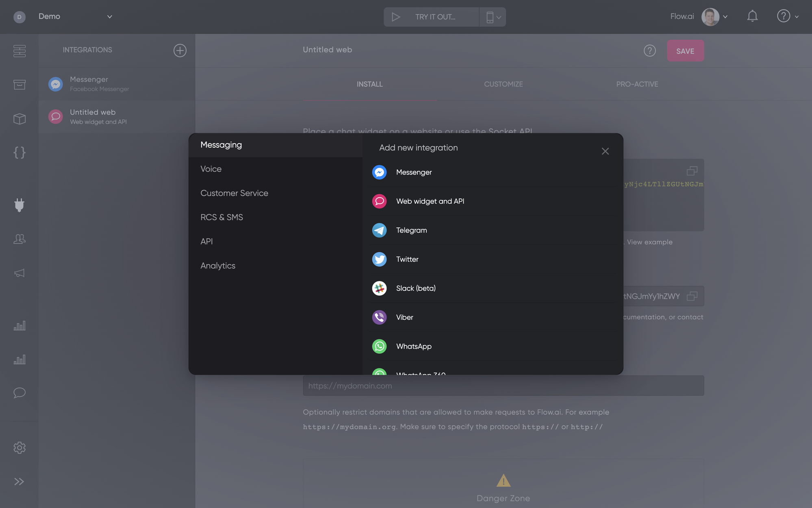Select the Twitter bird icon
The image size is (812, 508).
click(x=379, y=259)
